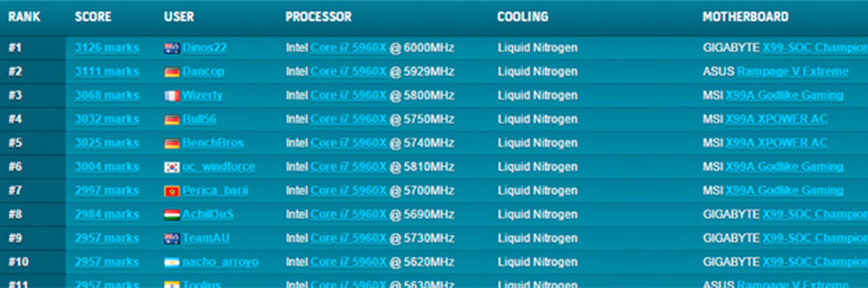Open Core i7 5960X link at 5730MHz

pyautogui.click(x=348, y=238)
